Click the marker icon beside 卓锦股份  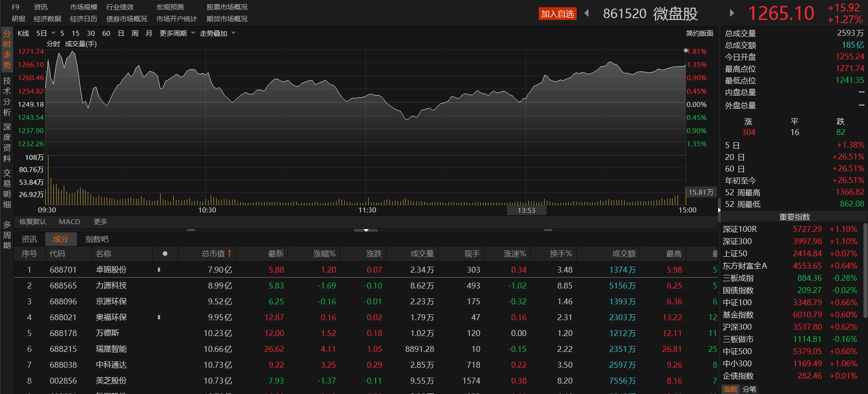[159, 270]
